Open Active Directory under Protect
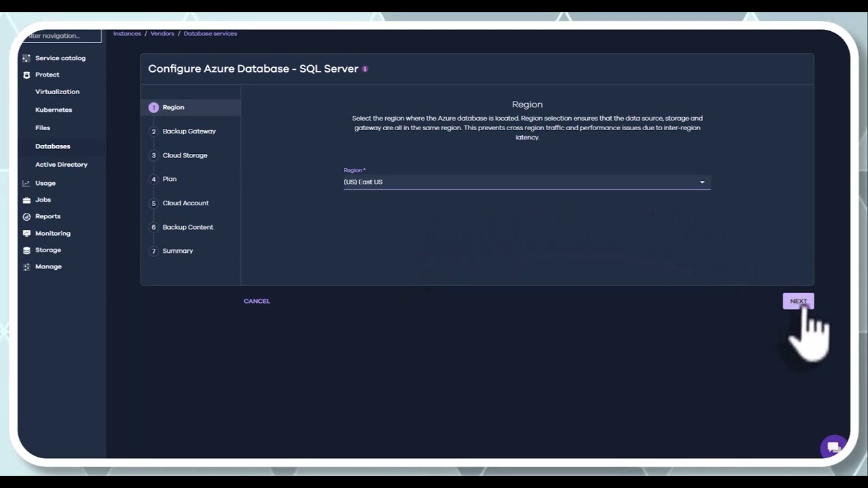Viewport: 868px width, 488px height. click(62, 165)
